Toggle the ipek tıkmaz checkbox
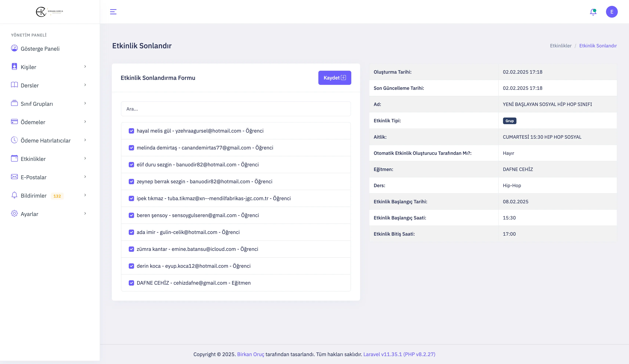629x364 pixels. [x=131, y=199]
